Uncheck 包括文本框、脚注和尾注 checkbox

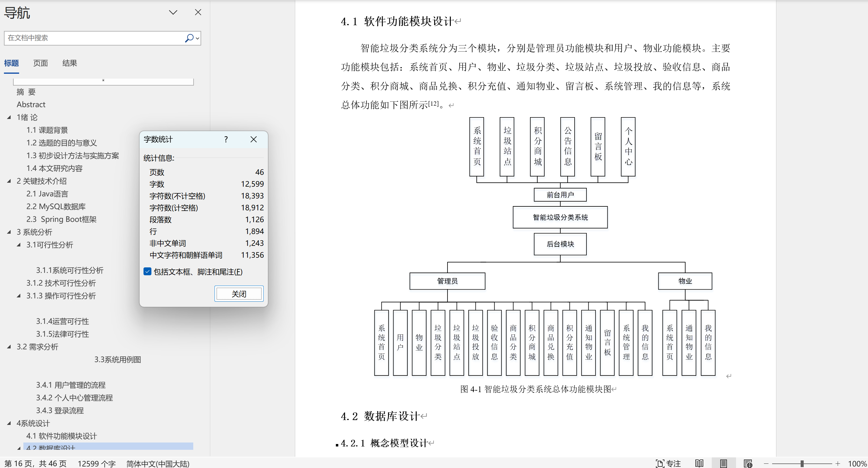(x=147, y=272)
